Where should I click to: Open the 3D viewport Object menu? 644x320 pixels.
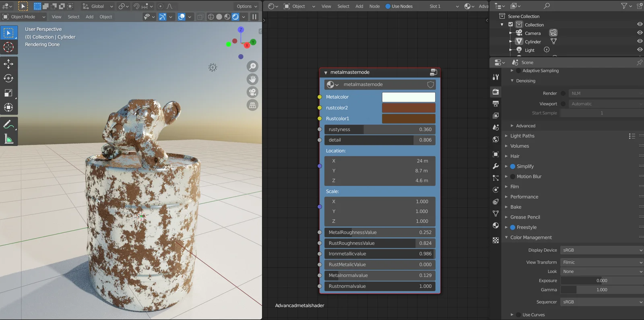(106, 17)
